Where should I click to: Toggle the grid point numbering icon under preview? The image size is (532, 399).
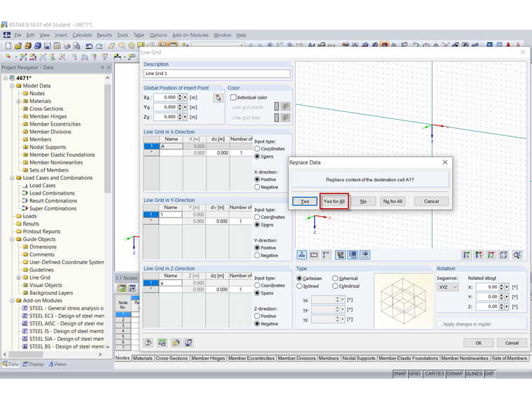340,255
